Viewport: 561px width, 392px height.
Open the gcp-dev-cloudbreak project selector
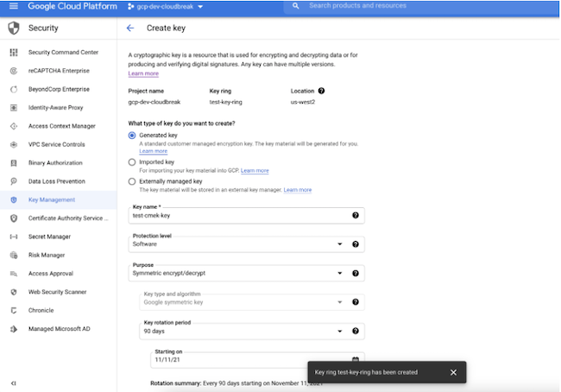click(170, 7)
